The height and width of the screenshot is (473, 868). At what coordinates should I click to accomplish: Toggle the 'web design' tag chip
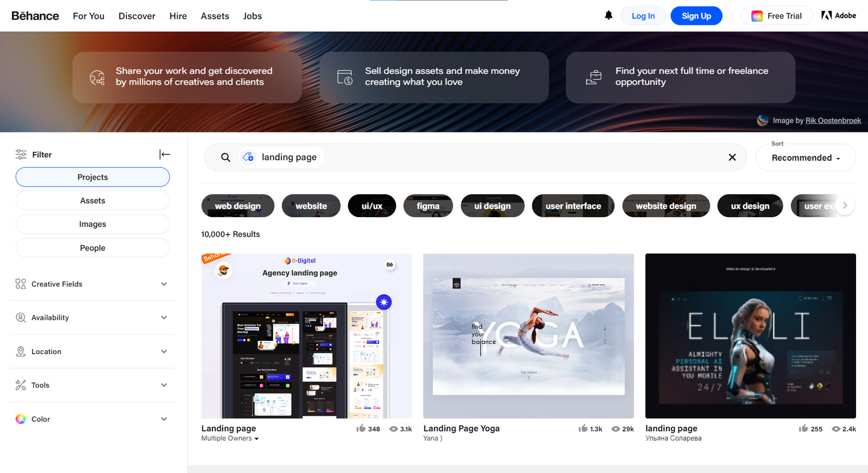coord(238,206)
